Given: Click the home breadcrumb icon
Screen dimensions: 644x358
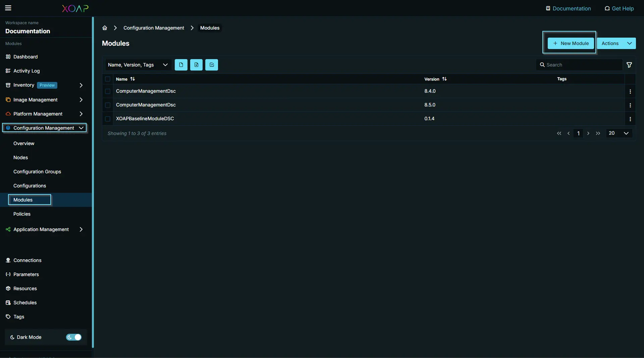Looking at the screenshot, I should click(105, 28).
